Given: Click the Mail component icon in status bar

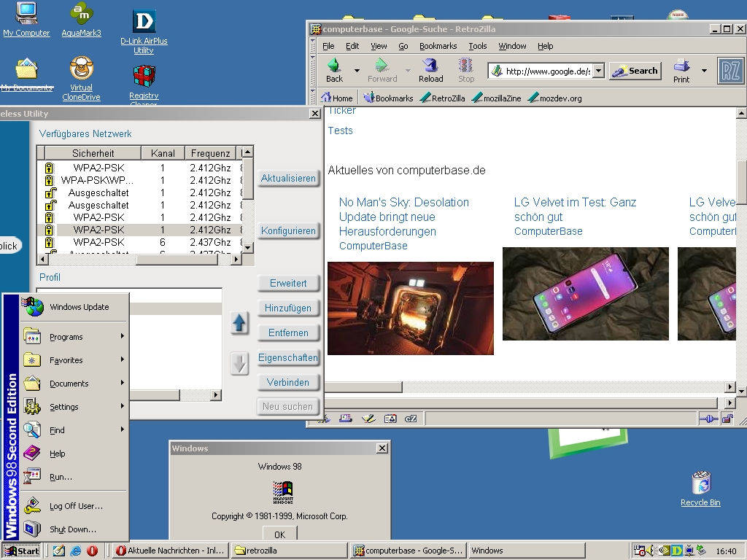Looking at the screenshot, I should pyautogui.click(x=345, y=419).
